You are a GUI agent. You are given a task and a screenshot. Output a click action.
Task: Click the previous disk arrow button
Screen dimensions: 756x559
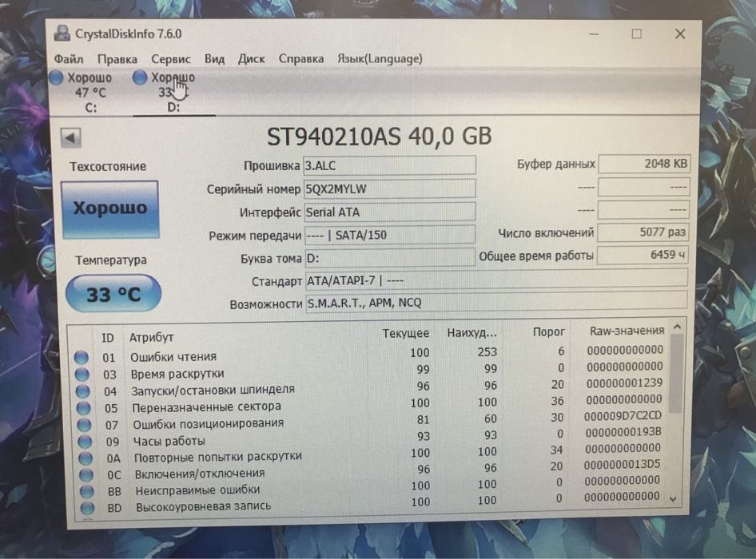71,138
